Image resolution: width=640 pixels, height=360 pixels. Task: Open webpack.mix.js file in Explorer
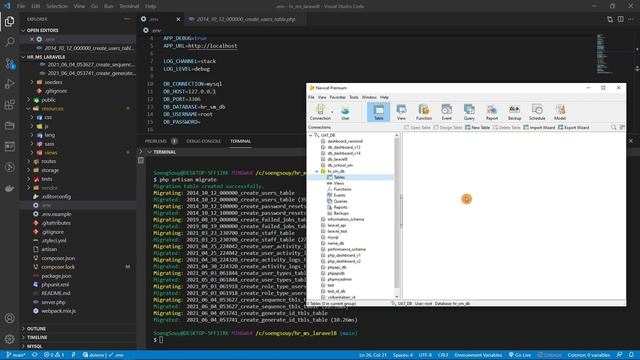(58, 311)
